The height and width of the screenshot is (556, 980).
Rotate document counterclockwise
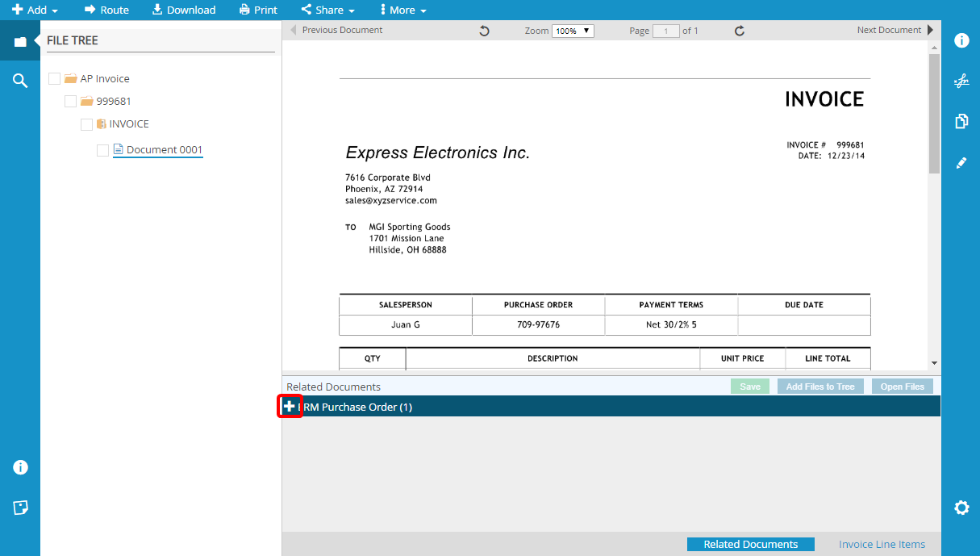coord(484,31)
